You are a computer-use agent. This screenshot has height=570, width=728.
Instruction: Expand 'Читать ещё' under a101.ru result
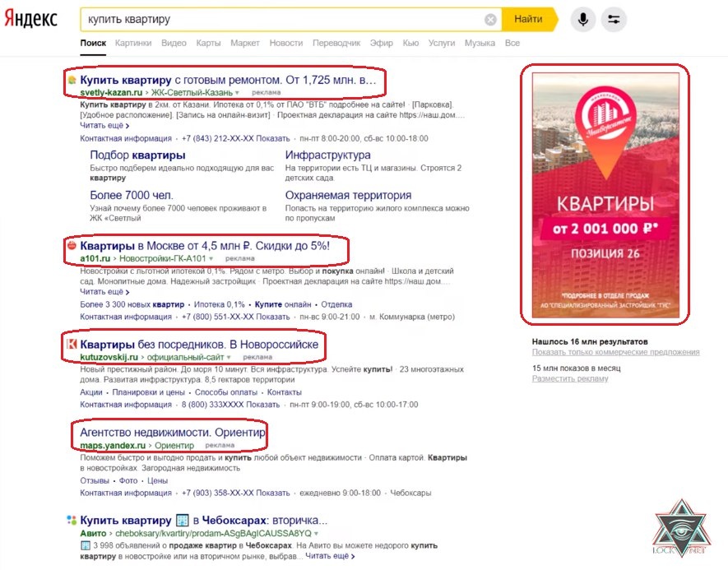[x=104, y=291]
